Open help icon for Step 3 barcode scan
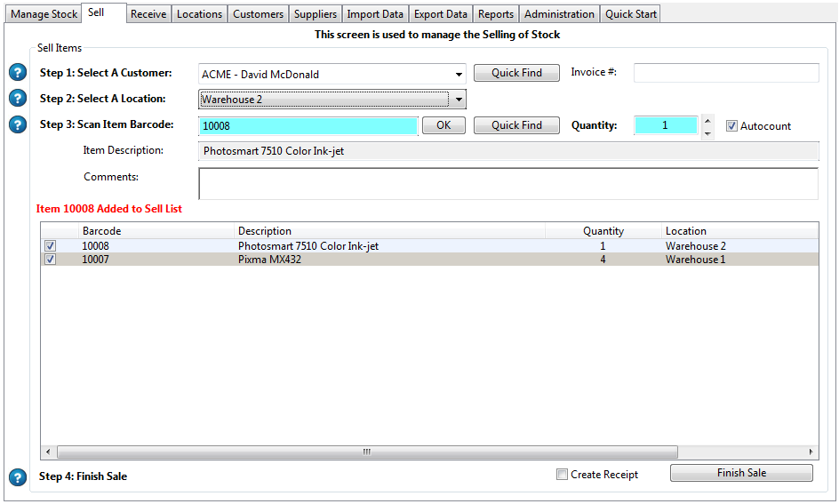Screen dimensions: 839x504 pos(18,124)
